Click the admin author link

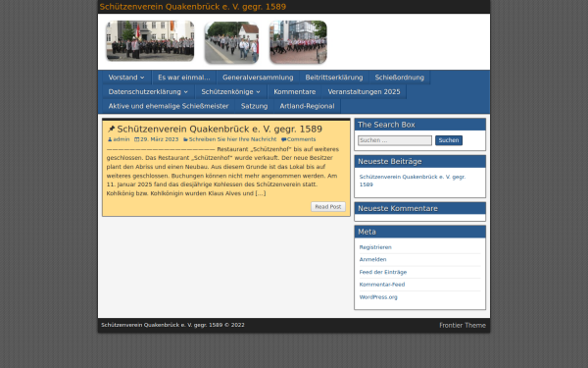(x=122, y=139)
